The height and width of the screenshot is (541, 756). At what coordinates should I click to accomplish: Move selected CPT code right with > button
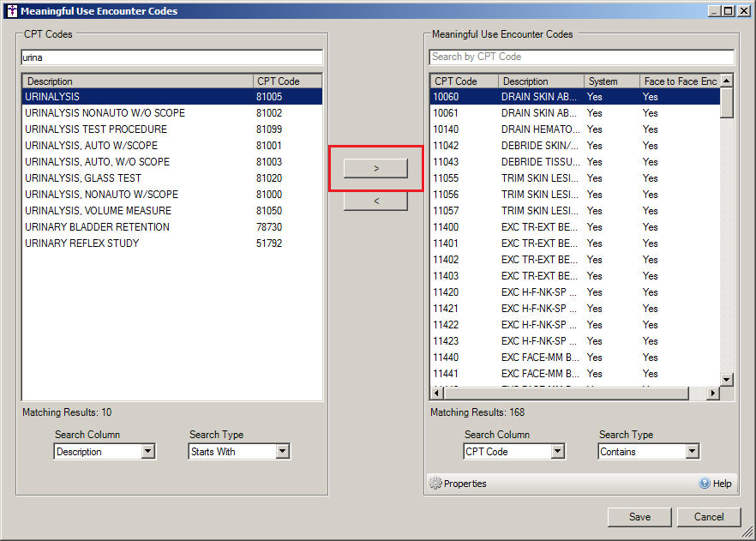375,168
